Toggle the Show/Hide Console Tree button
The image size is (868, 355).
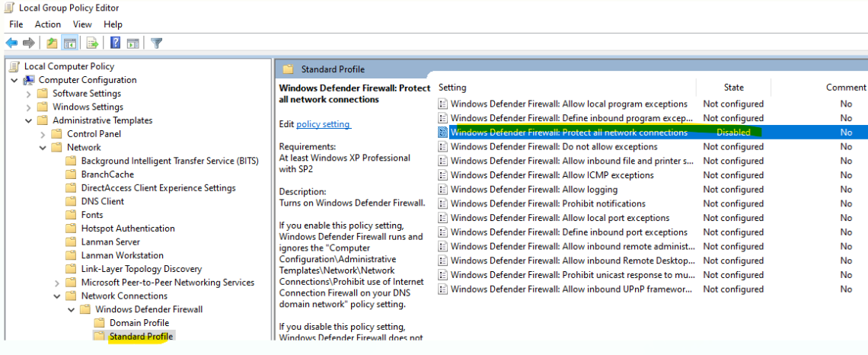tap(70, 43)
